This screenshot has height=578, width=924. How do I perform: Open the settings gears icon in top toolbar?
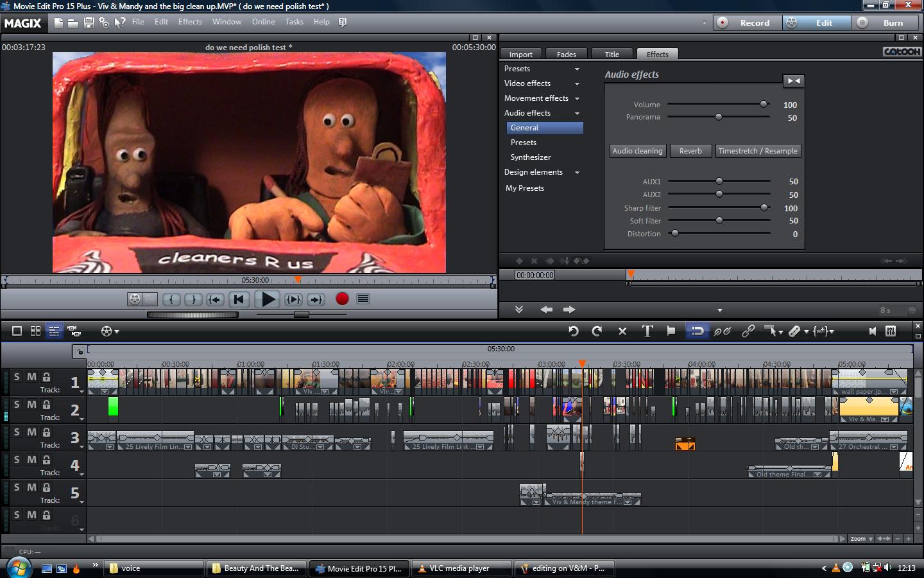tap(104, 22)
